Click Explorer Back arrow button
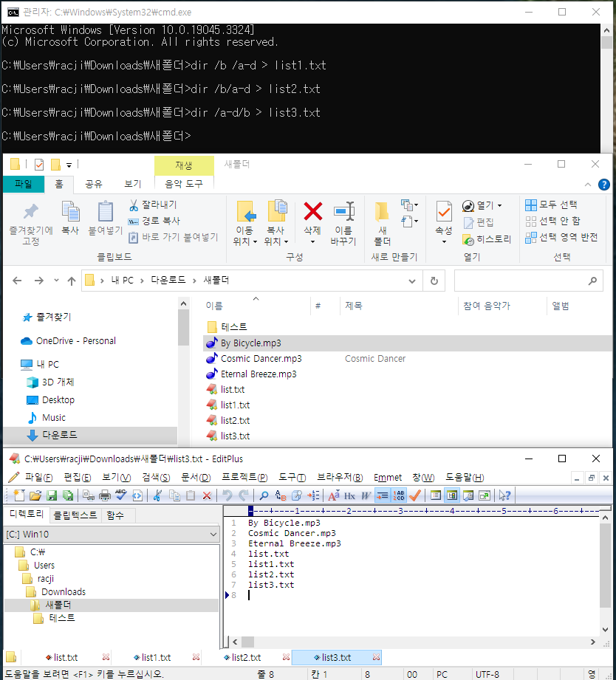Image resolution: width=616 pixels, height=680 pixels. 17,281
